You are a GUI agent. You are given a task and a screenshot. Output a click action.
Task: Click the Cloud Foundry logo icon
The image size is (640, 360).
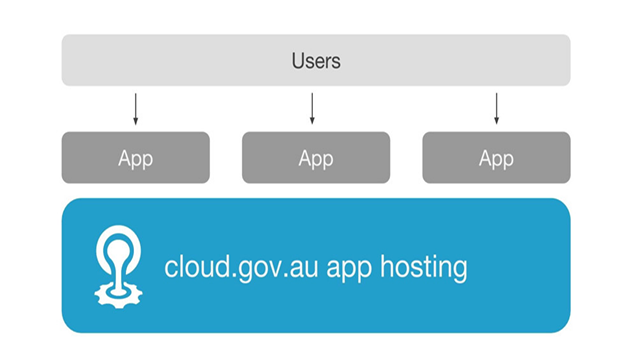[x=118, y=267]
